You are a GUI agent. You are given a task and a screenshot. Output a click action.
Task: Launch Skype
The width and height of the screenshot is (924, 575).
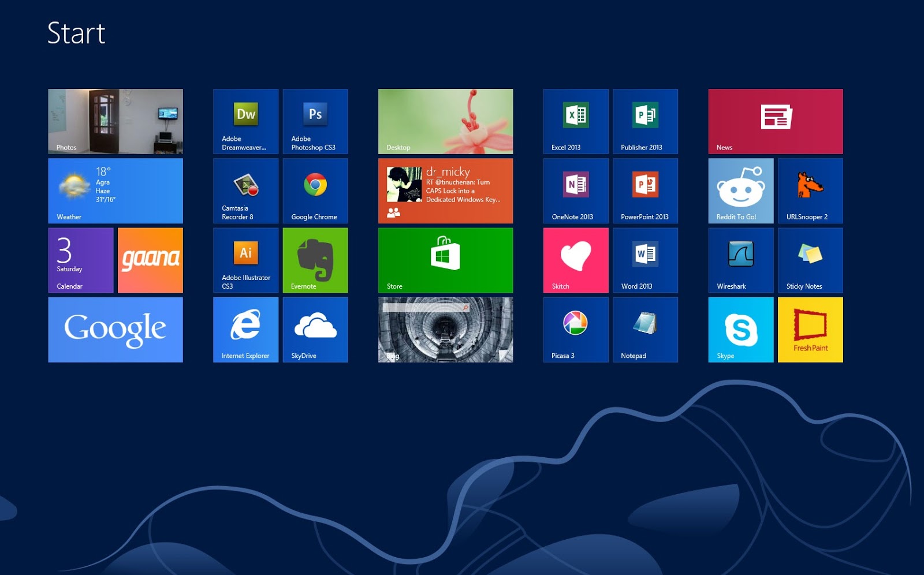point(741,330)
